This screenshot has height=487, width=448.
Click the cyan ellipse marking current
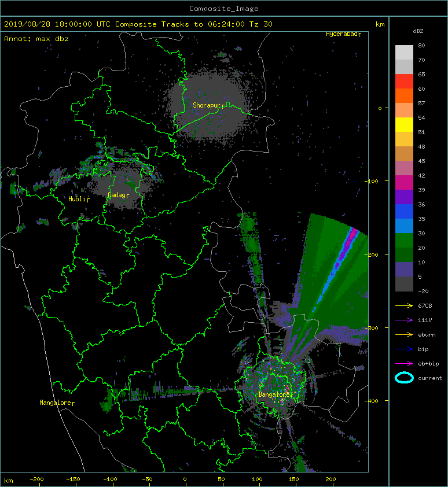click(404, 378)
